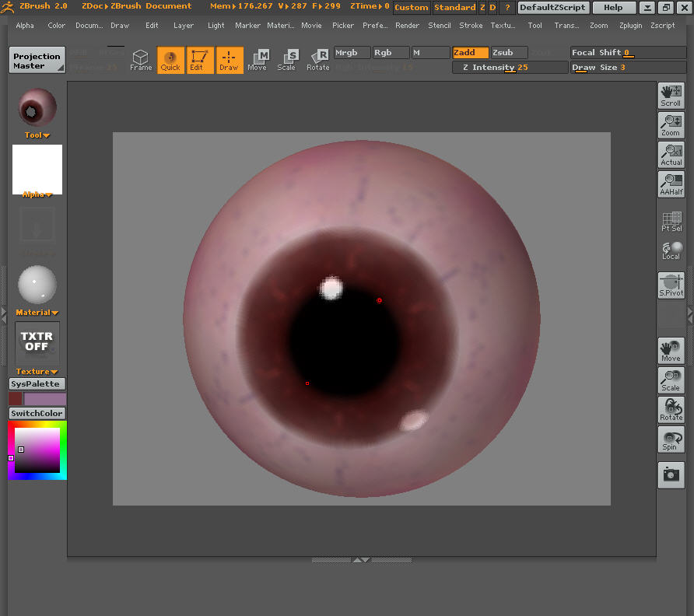Toggle the Quick 3D edit icon
Screen dimensions: 694x616
tap(170, 60)
